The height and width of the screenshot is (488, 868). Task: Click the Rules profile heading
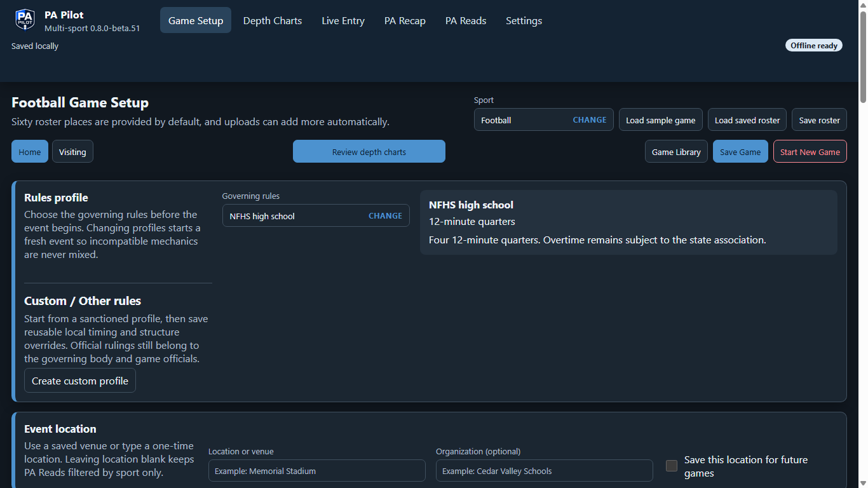(x=56, y=198)
